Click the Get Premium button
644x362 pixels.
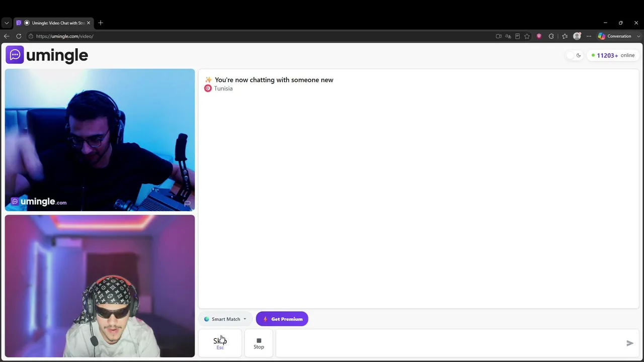coord(282,319)
